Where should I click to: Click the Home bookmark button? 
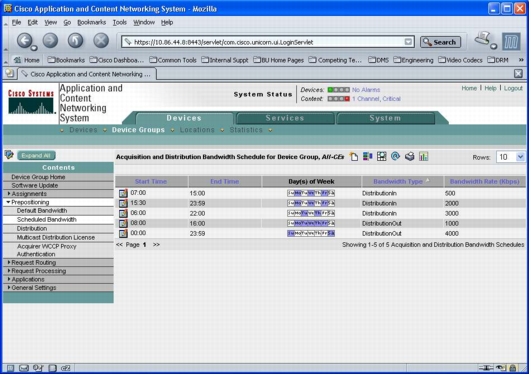point(27,60)
